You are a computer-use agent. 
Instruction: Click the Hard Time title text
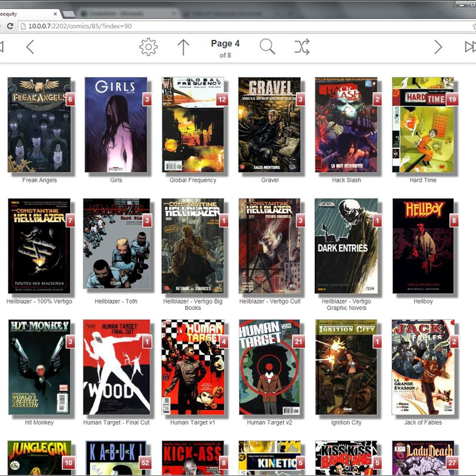point(423,180)
